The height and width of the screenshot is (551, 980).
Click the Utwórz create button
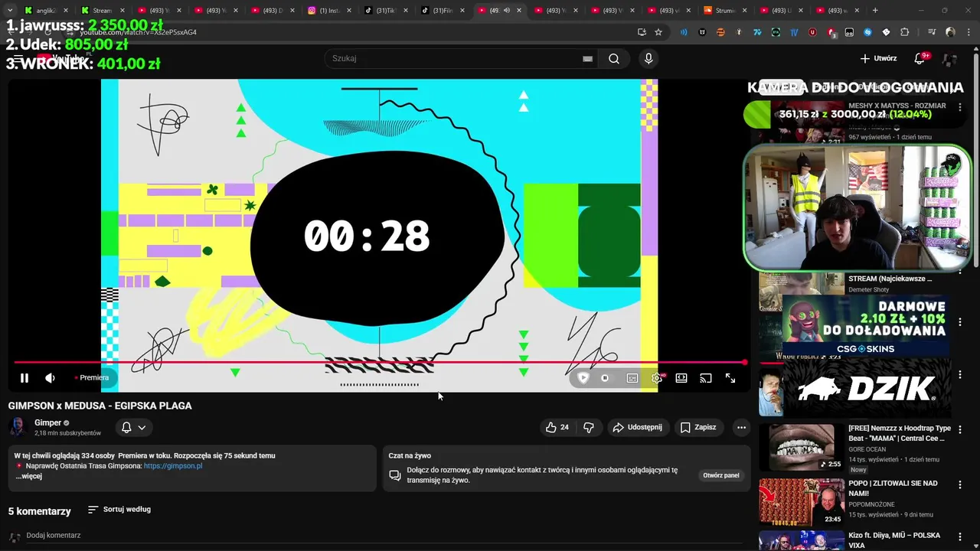(x=878, y=59)
